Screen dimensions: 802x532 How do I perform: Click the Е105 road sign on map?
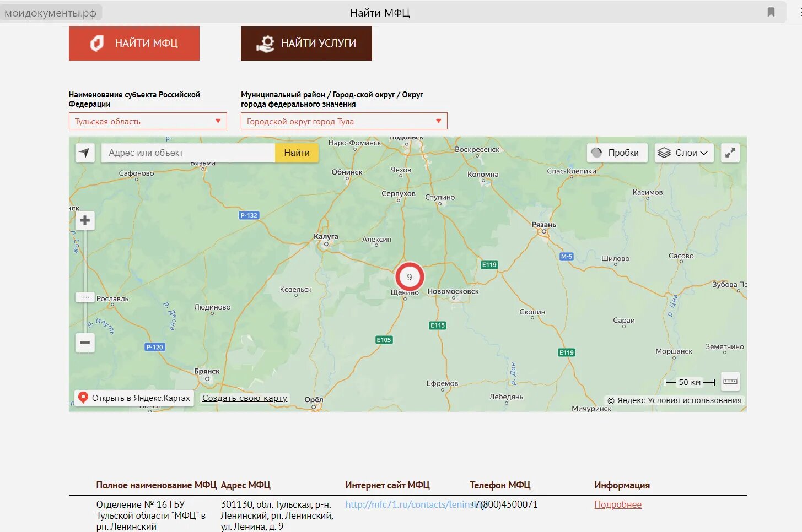[384, 340]
